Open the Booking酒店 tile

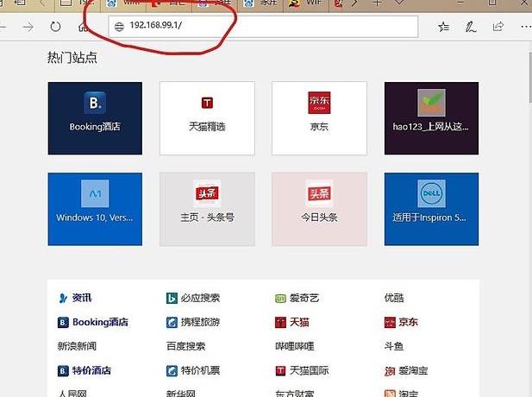pos(95,118)
